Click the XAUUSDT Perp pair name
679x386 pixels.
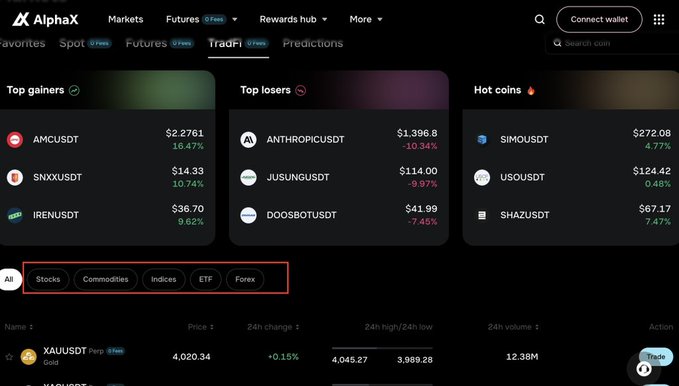[x=73, y=351]
